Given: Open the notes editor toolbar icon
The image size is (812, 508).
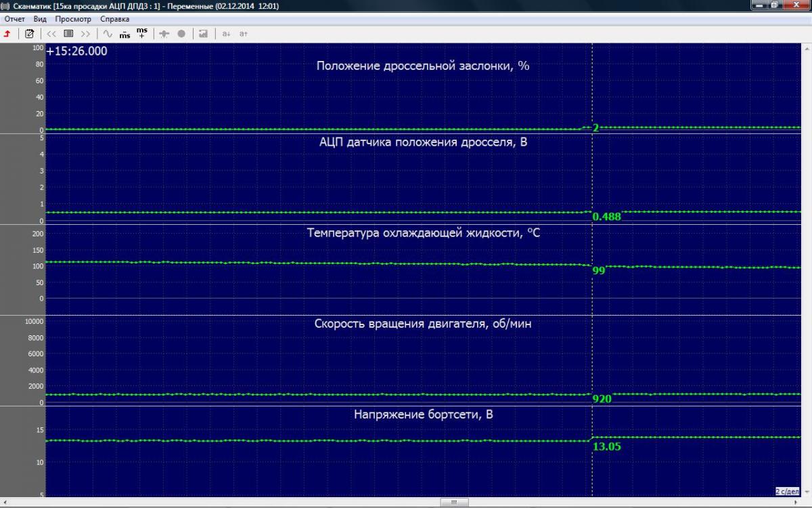Looking at the screenshot, I should pyautogui.click(x=29, y=33).
